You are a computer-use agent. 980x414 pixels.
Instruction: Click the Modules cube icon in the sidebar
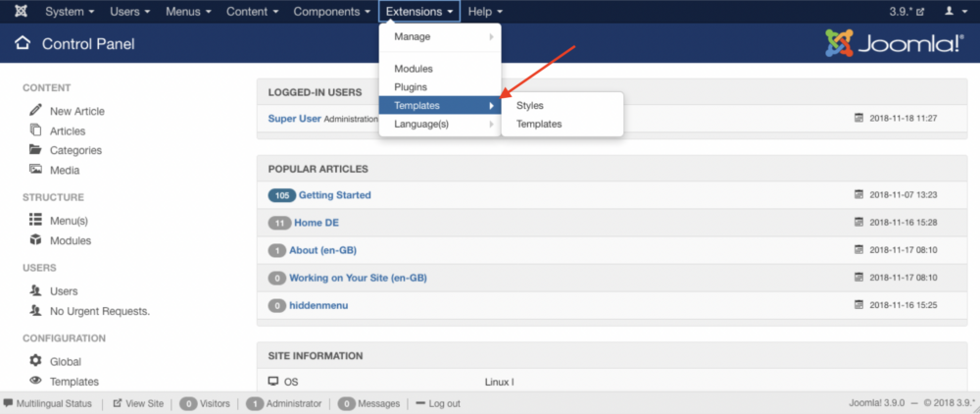click(x=36, y=240)
